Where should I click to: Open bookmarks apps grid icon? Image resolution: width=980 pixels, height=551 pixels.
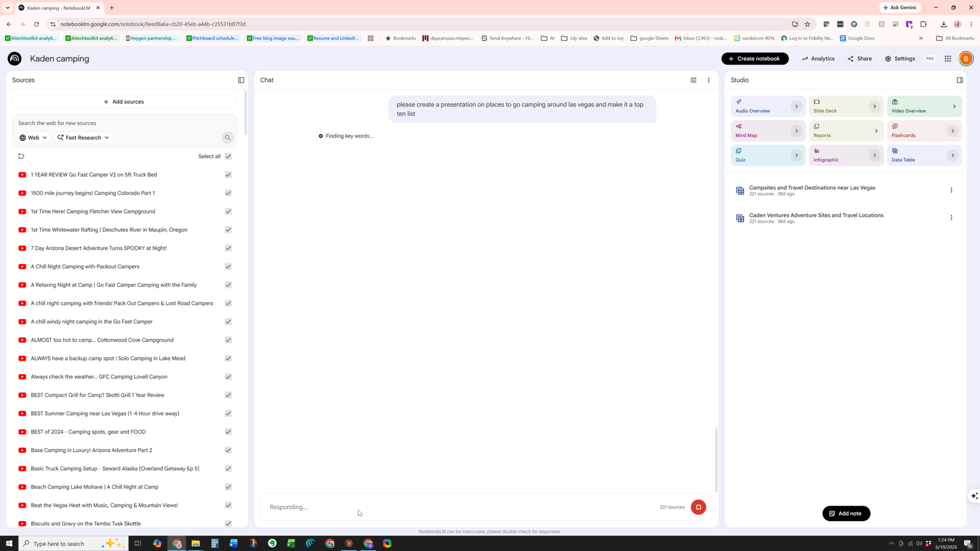[x=371, y=38]
